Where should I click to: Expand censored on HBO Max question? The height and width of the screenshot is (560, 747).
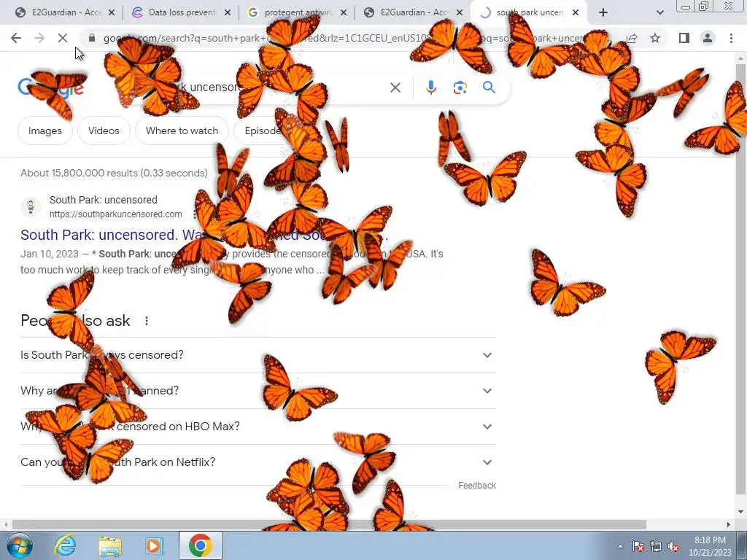point(258,427)
